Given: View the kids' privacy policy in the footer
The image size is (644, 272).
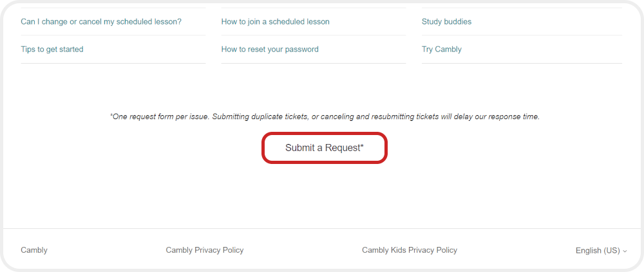Looking at the screenshot, I should 410,250.
